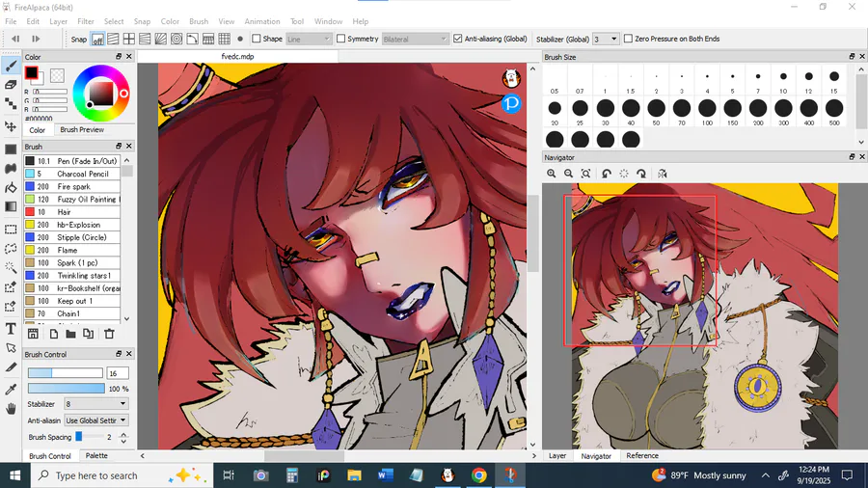Uncheck Anti-aliasing (Global)

[x=458, y=39]
